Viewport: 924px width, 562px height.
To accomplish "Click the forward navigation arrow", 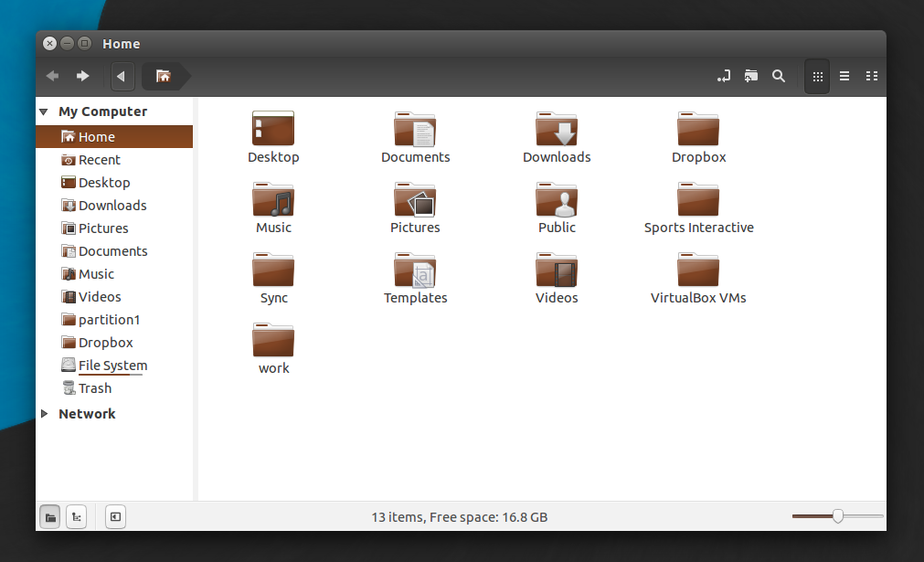I will tap(82, 76).
